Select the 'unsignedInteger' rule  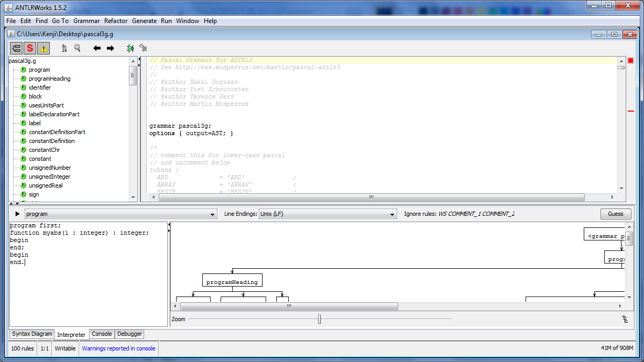pyautogui.click(x=49, y=177)
